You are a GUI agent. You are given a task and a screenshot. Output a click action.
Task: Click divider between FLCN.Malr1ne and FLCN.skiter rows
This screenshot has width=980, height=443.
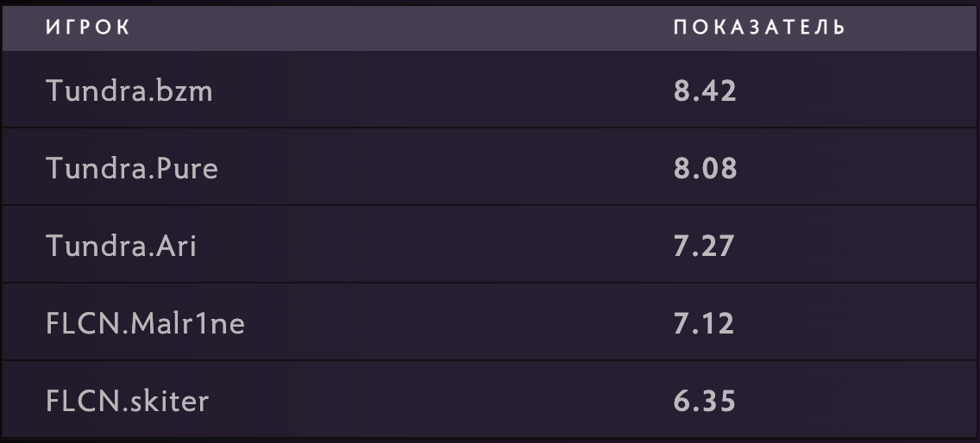point(490,360)
